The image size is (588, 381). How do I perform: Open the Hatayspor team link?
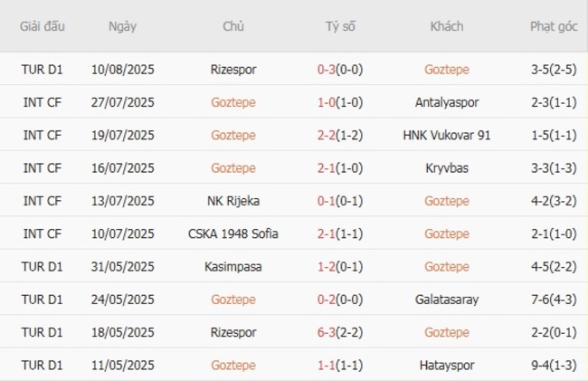click(447, 365)
